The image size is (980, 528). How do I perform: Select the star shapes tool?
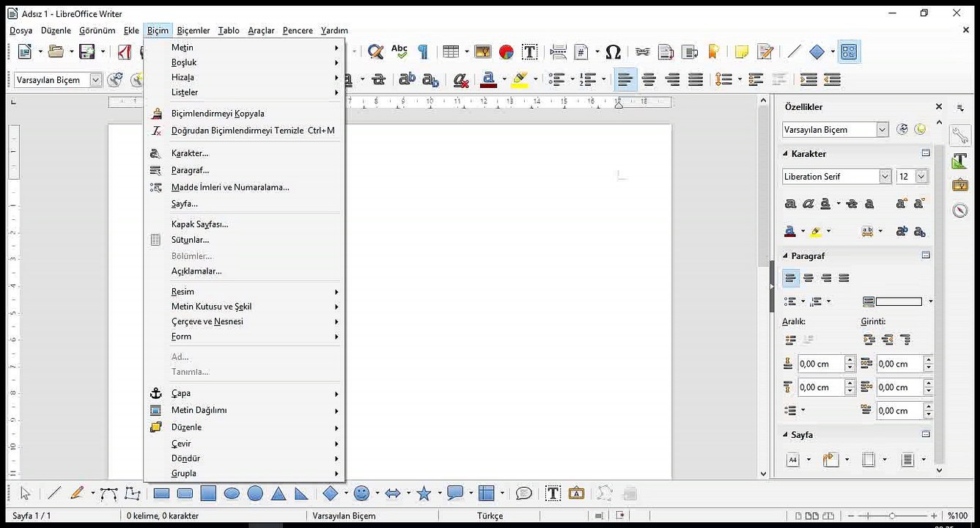pyautogui.click(x=424, y=494)
